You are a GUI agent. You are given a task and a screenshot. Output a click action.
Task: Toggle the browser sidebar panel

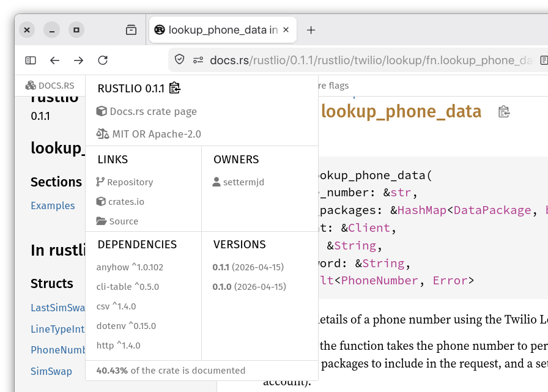click(x=31, y=60)
